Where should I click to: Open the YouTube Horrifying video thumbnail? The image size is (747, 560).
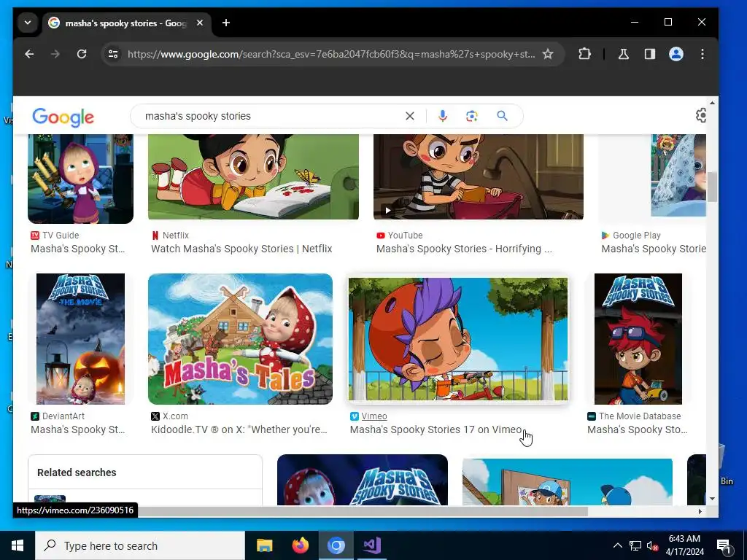point(479,176)
